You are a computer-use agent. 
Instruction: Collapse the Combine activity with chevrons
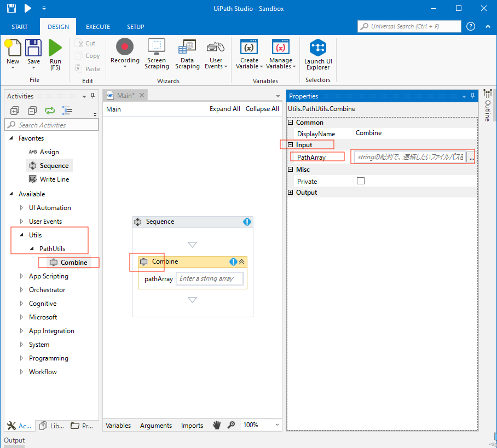(242, 261)
